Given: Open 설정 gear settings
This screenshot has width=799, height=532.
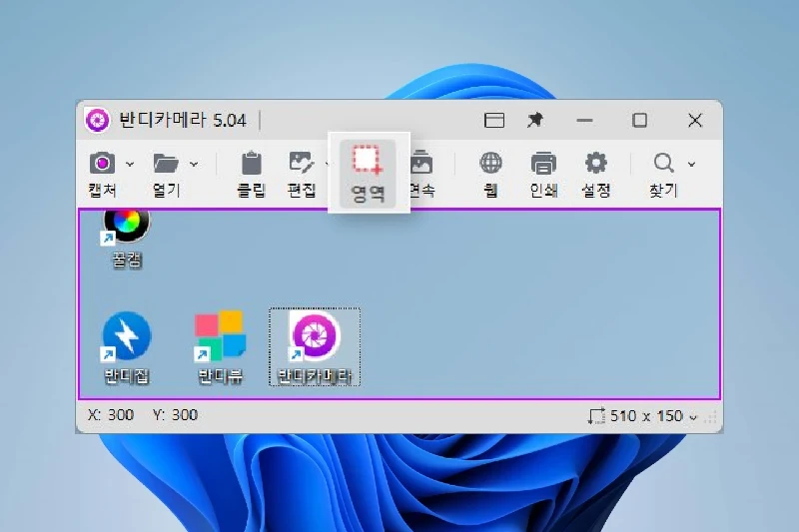Looking at the screenshot, I should pyautogui.click(x=595, y=163).
